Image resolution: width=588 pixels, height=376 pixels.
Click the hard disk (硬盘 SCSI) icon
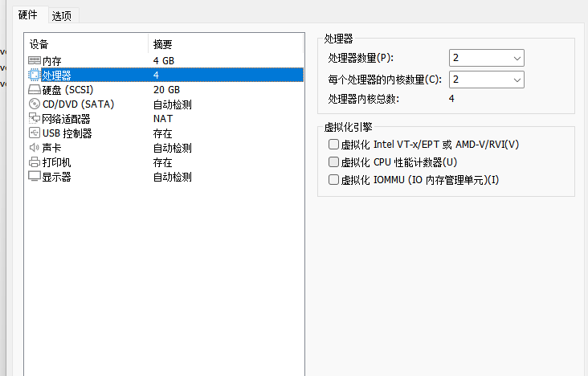[x=35, y=90]
